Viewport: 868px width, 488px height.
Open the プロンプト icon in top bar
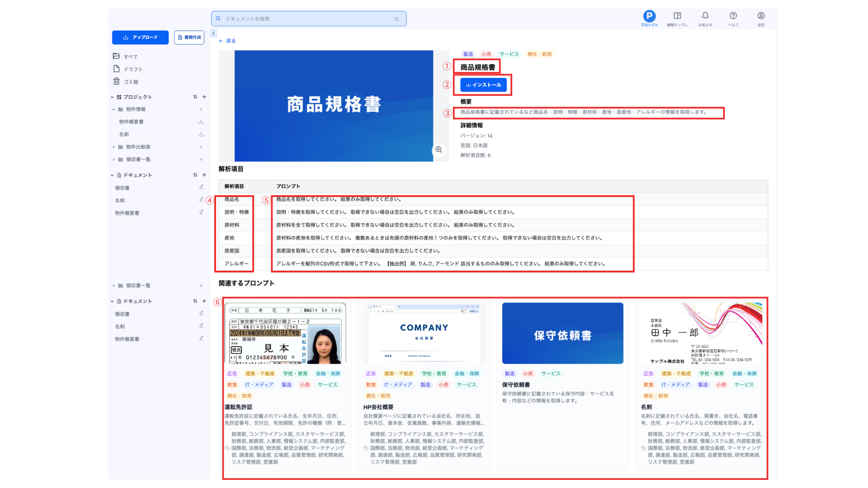tap(649, 17)
